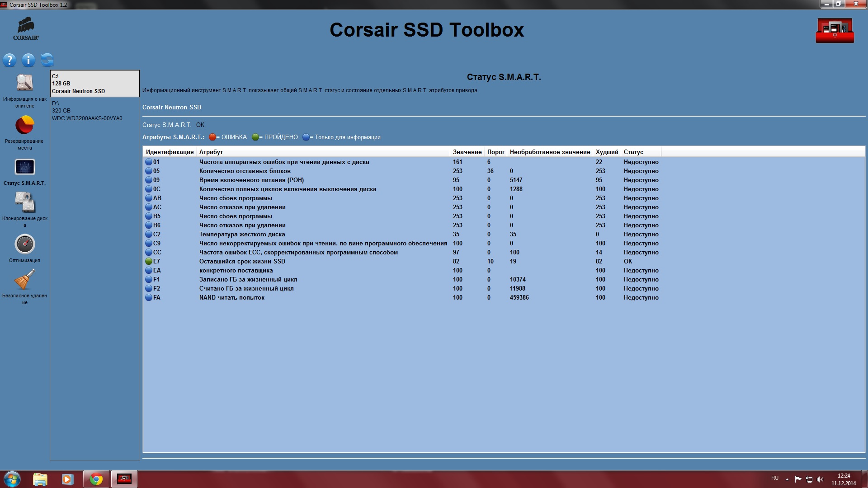Select the D:\ WDC WD3200AAKS drive
This screenshot has width=868, height=488.
pyautogui.click(x=94, y=111)
